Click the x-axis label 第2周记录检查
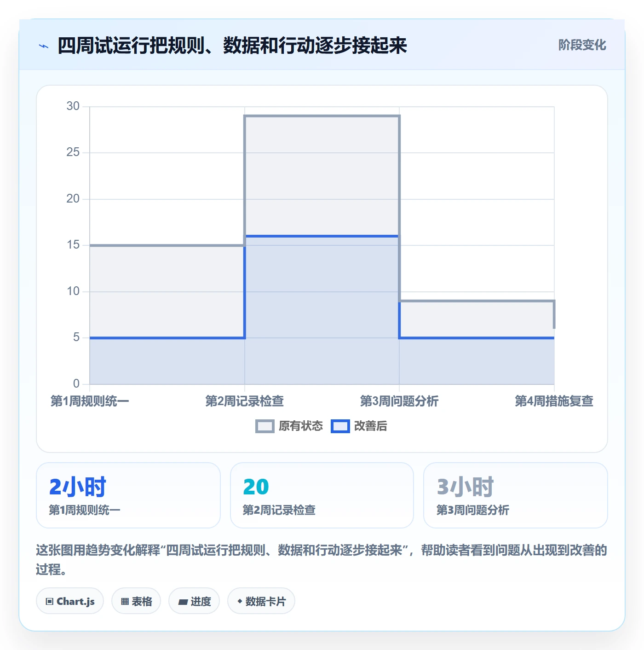This screenshot has width=644, height=650. pos(245,401)
